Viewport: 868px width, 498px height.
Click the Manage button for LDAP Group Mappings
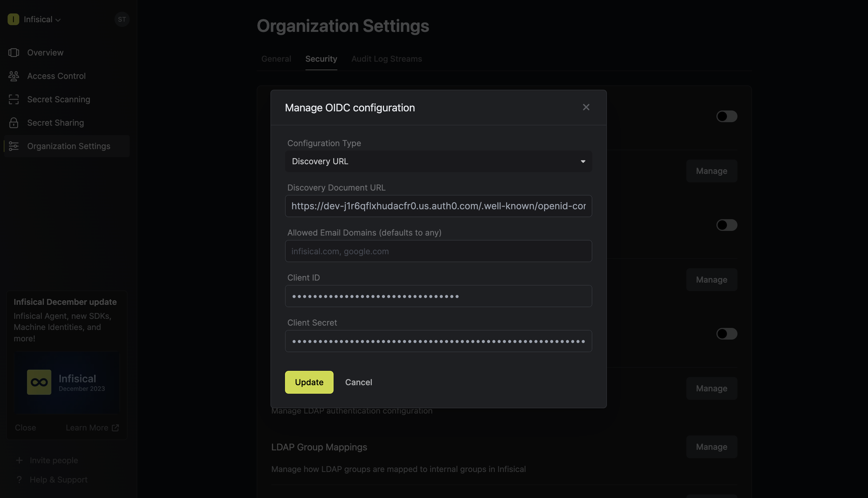pyautogui.click(x=711, y=447)
